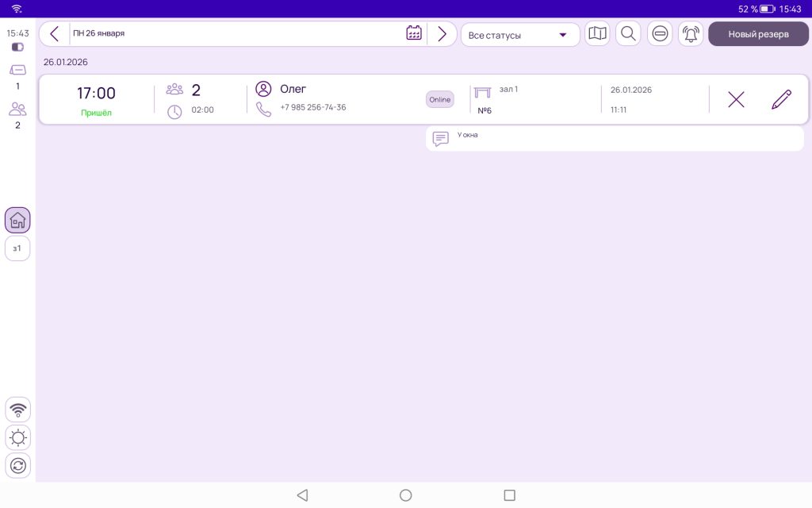The image size is (812, 508).
Task: Click the refresh sync icon
Action: [x=17, y=465]
